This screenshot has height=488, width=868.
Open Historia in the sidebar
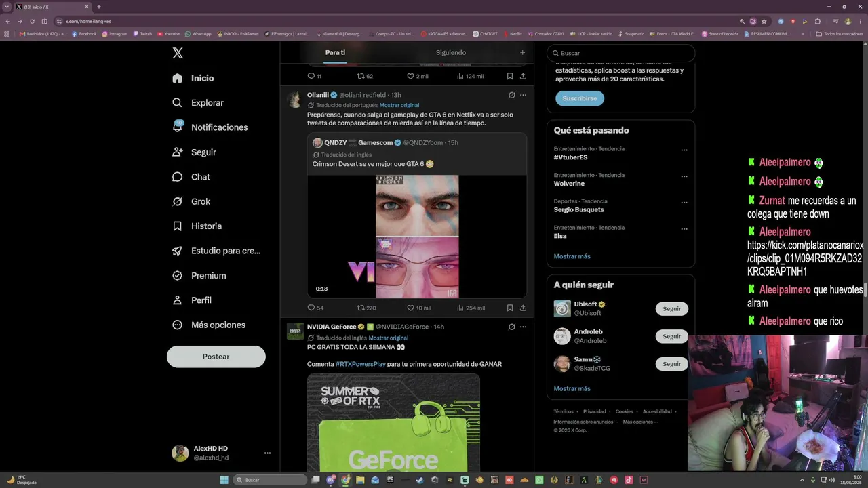[x=197, y=226]
